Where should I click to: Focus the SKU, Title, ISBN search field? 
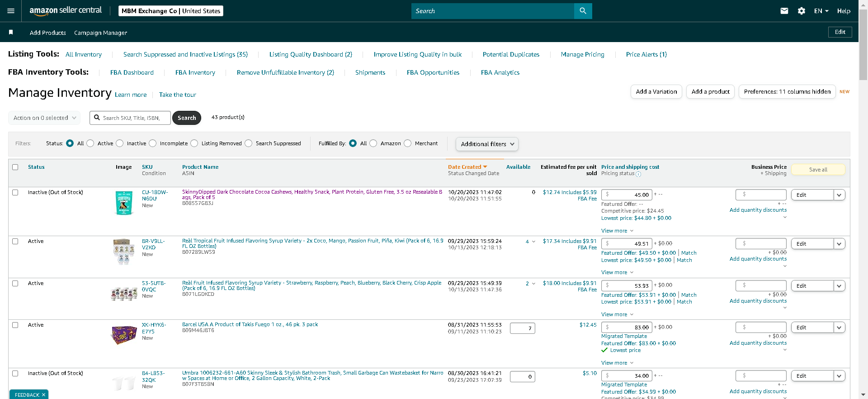click(x=130, y=118)
